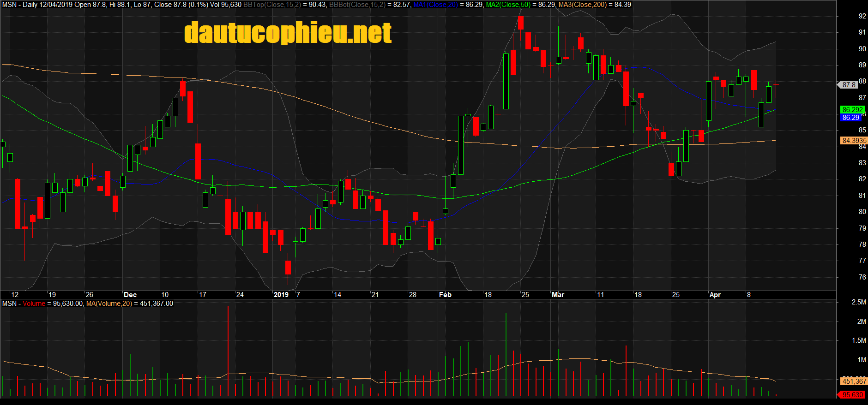Click the dautucophieu.net watermark text
Screen dimensions: 868x405
click(288, 33)
